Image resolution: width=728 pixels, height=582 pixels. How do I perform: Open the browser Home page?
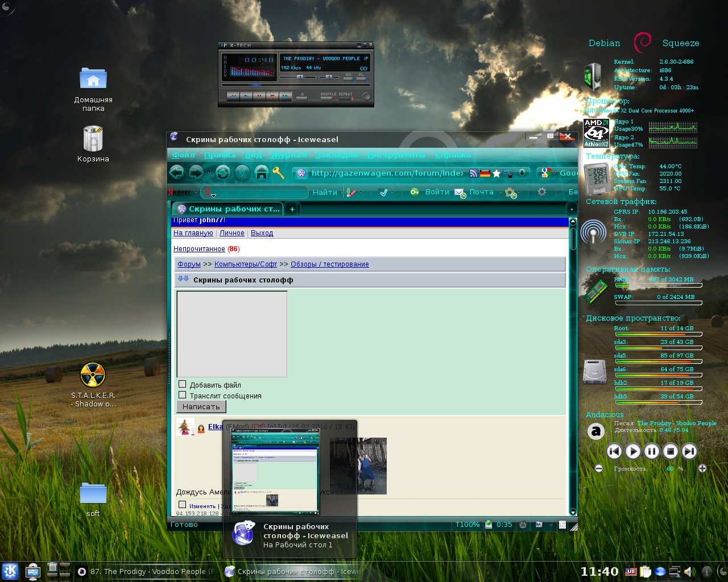tap(261, 173)
